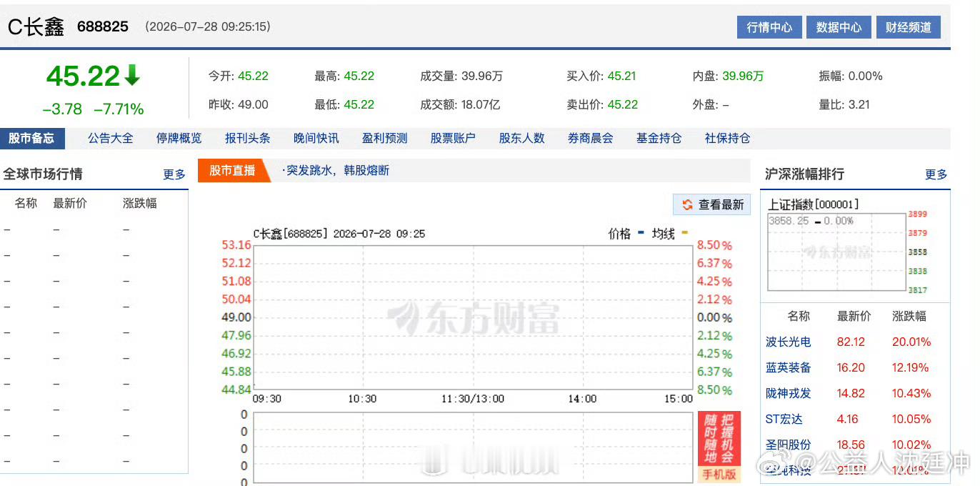Click the 均线 legend label

coord(663,234)
